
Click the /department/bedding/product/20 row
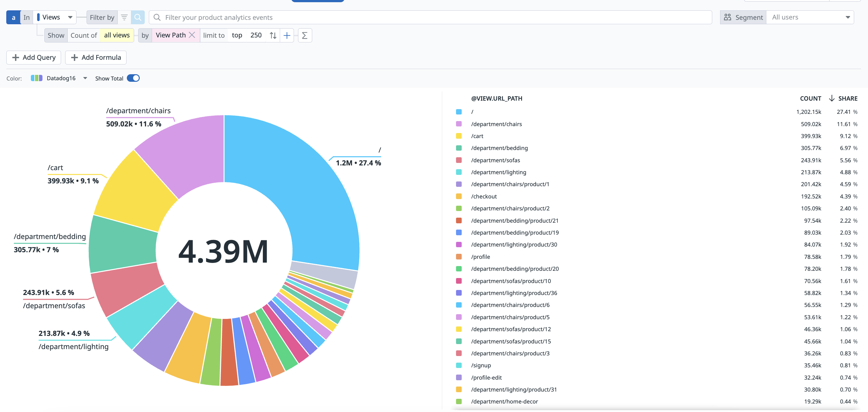click(656, 269)
